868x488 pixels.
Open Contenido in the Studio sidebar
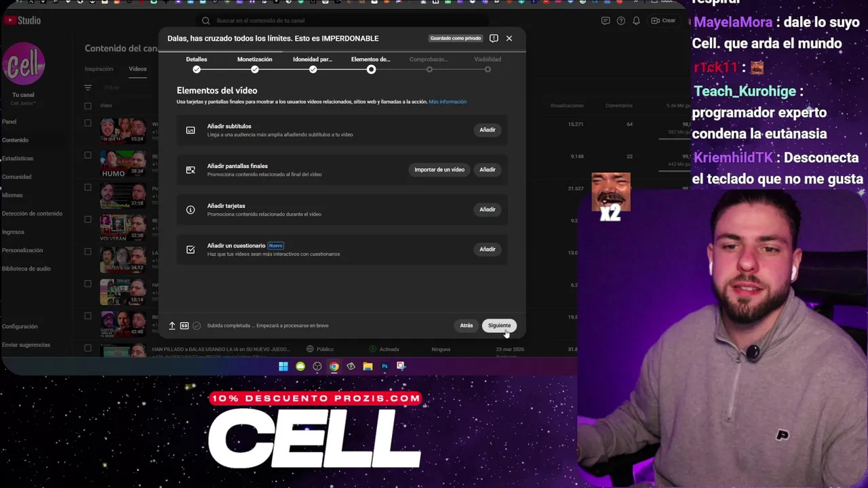click(15, 140)
